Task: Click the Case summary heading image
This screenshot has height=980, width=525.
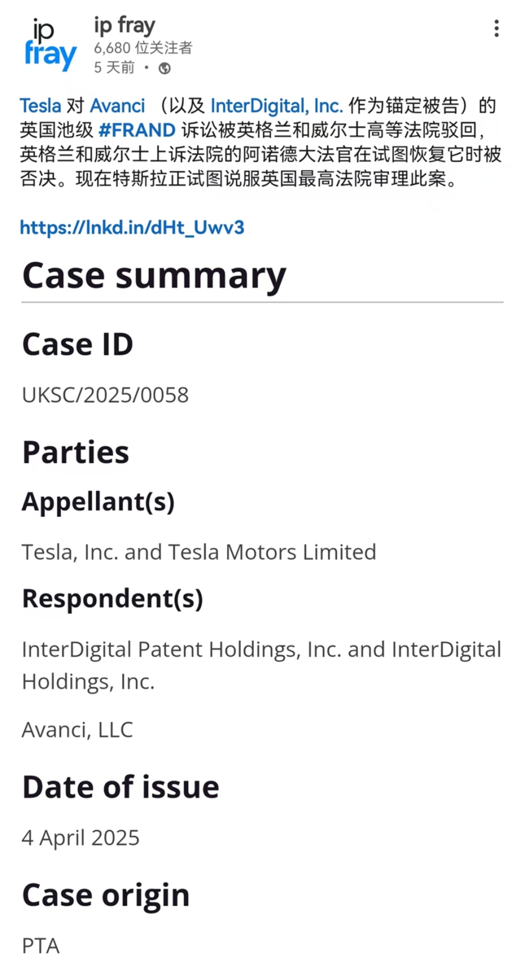Action: [x=154, y=275]
